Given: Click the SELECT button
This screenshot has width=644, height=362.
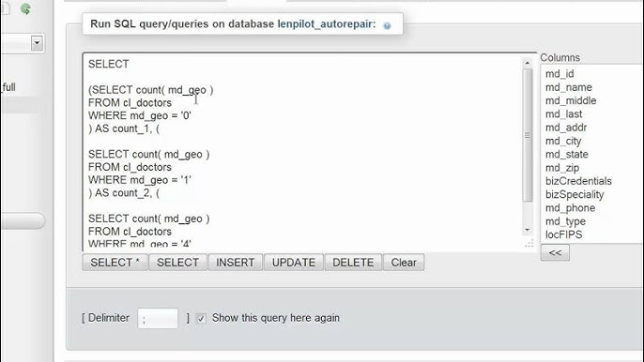Looking at the screenshot, I should [x=177, y=263].
